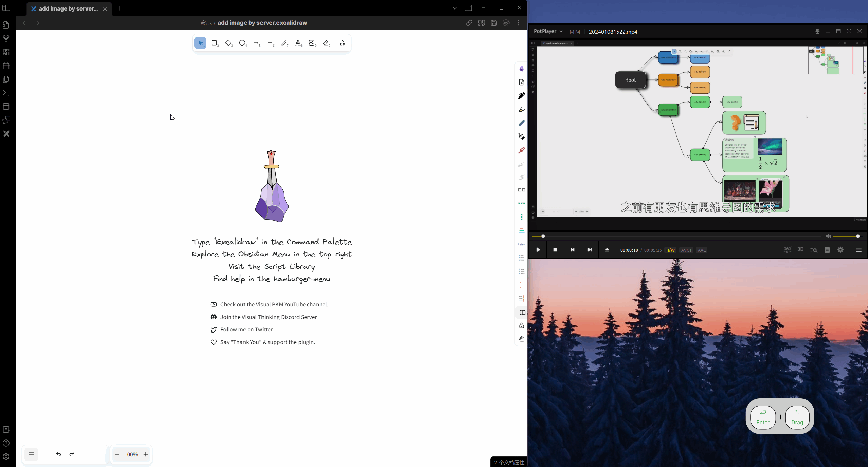This screenshot has height=467, width=868.
Task: Choose the Arrow drawing tool
Action: (256, 43)
